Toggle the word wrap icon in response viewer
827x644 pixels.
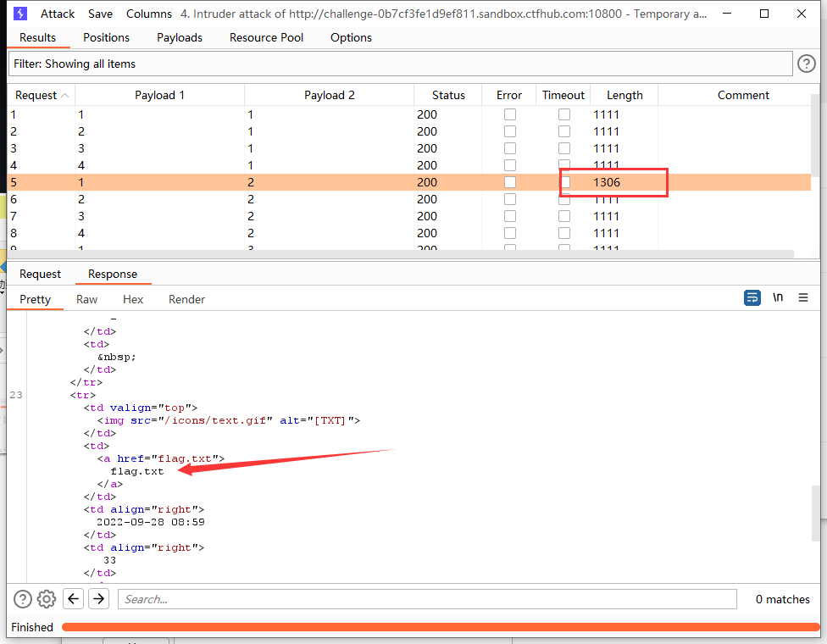point(752,298)
